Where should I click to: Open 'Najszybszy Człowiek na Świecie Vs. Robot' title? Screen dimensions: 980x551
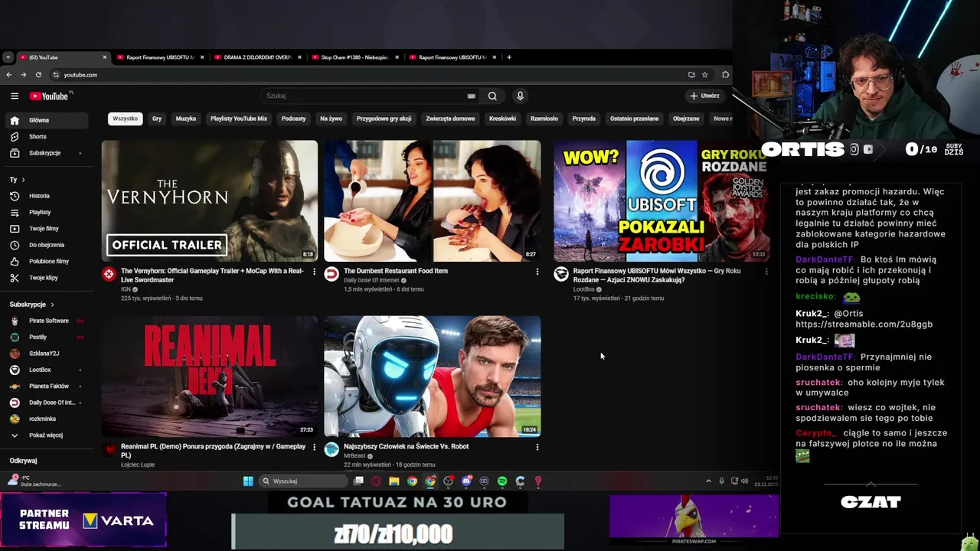pos(406,446)
